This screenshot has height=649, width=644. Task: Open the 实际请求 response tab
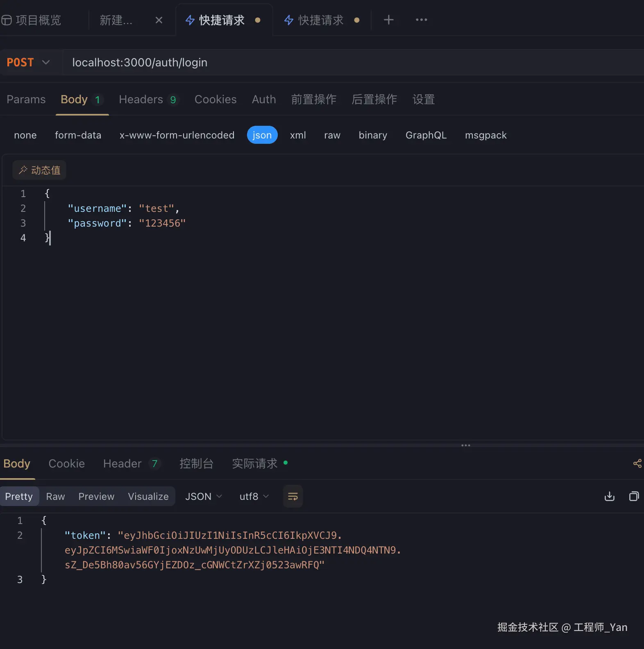tap(260, 464)
